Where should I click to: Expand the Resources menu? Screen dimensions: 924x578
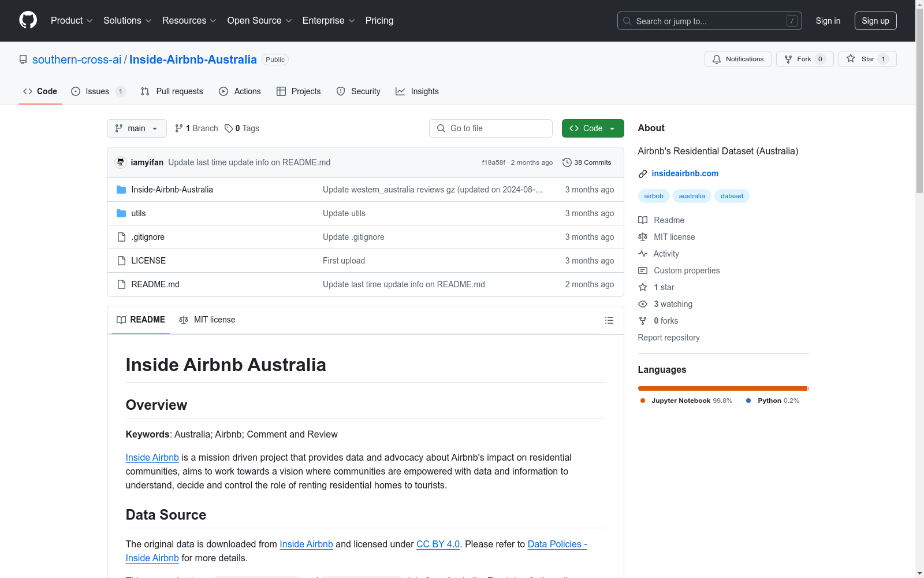189,20
